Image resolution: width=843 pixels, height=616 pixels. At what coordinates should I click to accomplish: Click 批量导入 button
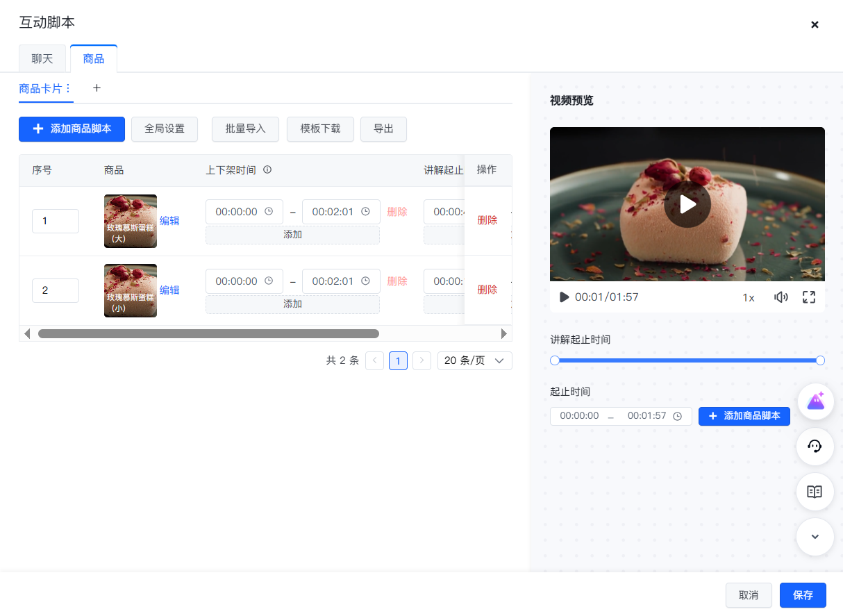coord(246,129)
